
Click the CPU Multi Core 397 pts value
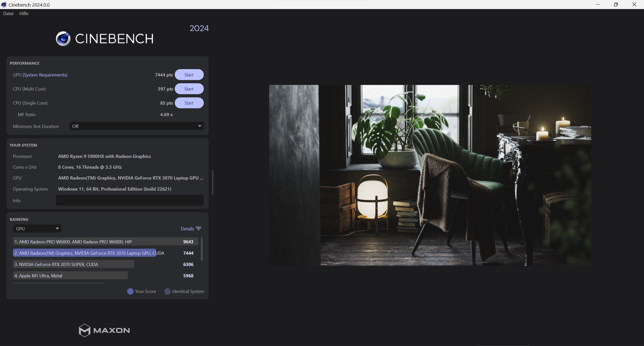pyautogui.click(x=165, y=89)
